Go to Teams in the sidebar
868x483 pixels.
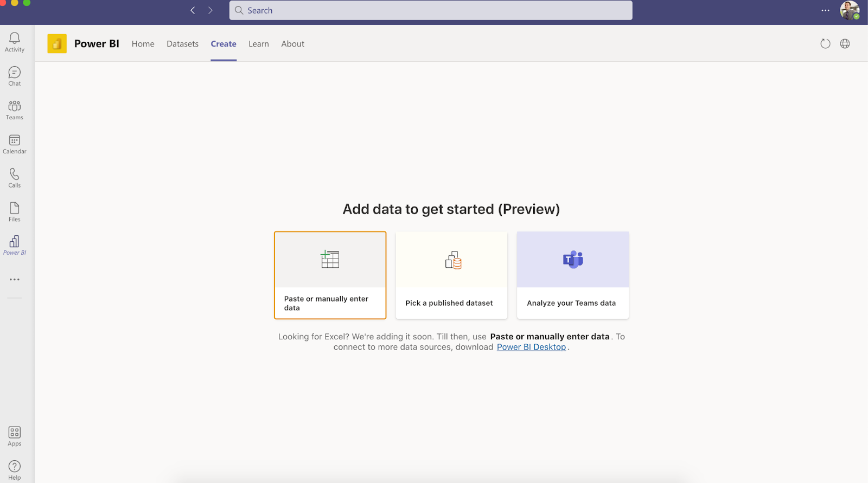[x=15, y=110]
